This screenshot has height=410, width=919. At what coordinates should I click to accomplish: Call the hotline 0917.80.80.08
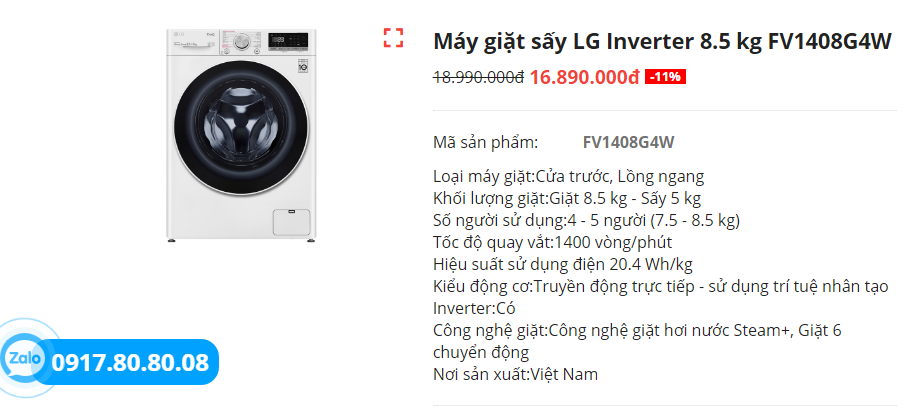click(130, 362)
